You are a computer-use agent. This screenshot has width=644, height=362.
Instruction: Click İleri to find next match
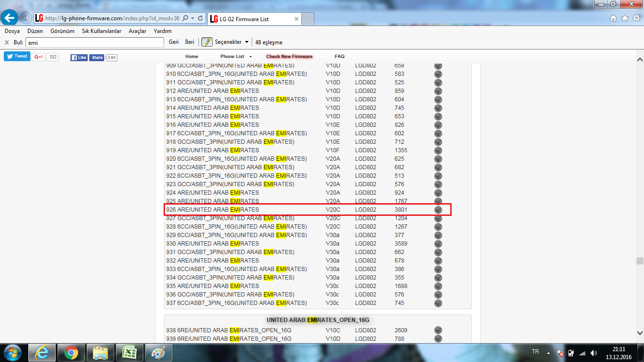[x=190, y=42]
